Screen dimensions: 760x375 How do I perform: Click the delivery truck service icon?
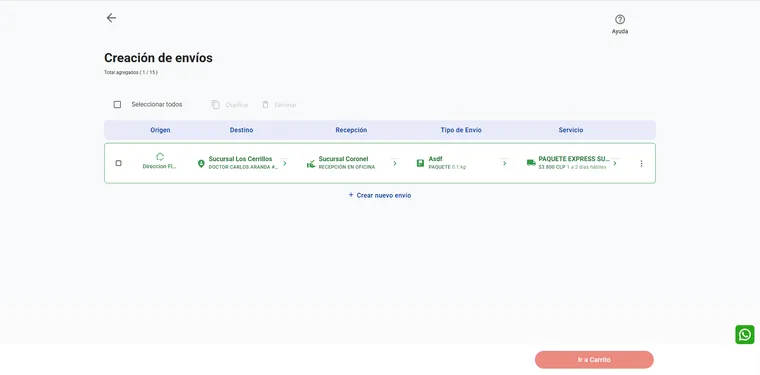tap(531, 163)
